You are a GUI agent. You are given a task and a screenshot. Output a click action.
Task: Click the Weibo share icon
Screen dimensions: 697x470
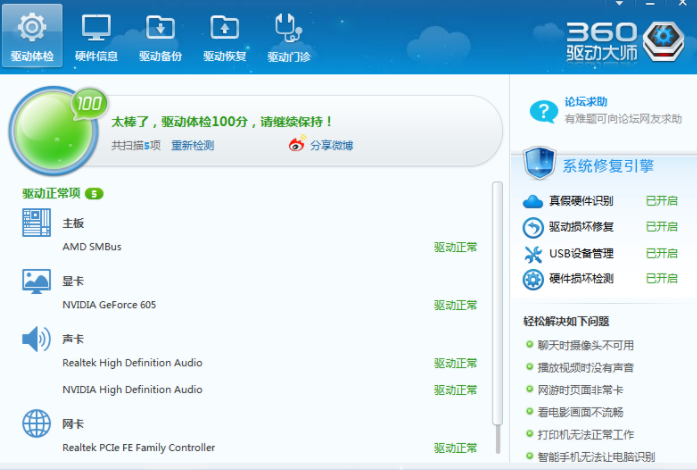coord(296,144)
